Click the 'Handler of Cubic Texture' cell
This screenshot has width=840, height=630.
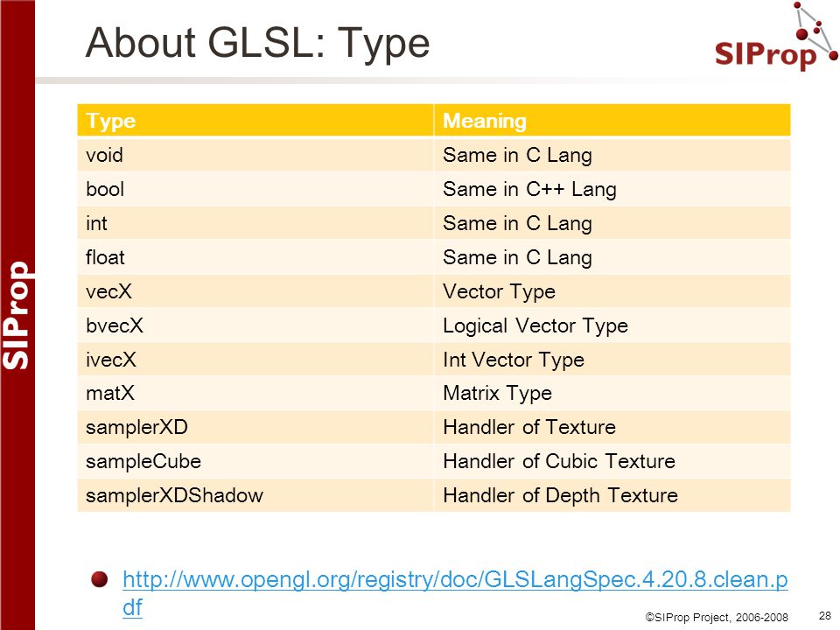(612, 461)
